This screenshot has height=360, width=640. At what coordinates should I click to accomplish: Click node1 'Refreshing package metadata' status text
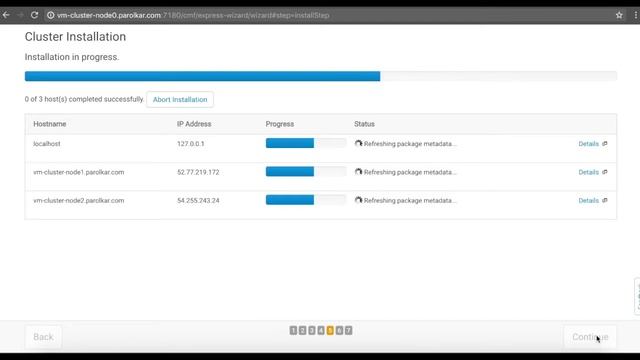click(410, 172)
